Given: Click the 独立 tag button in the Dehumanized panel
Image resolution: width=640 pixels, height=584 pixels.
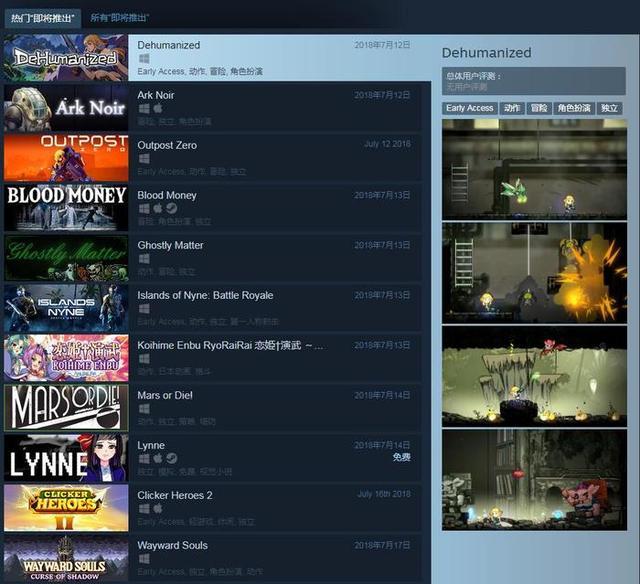Looking at the screenshot, I should coord(609,108).
